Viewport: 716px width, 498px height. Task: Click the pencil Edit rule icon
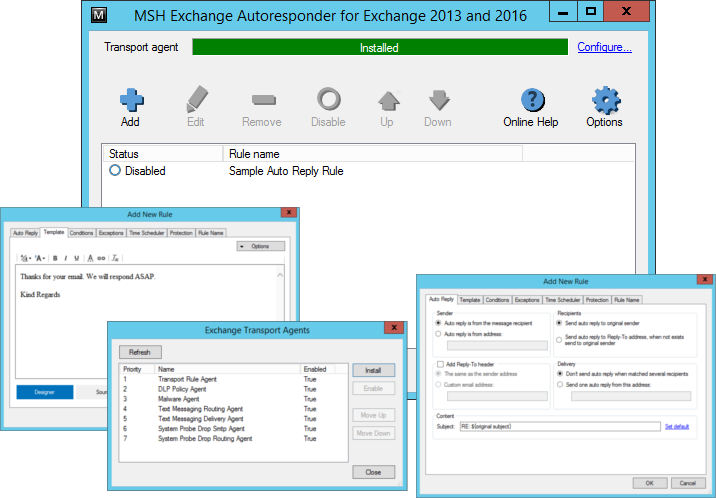[197, 99]
